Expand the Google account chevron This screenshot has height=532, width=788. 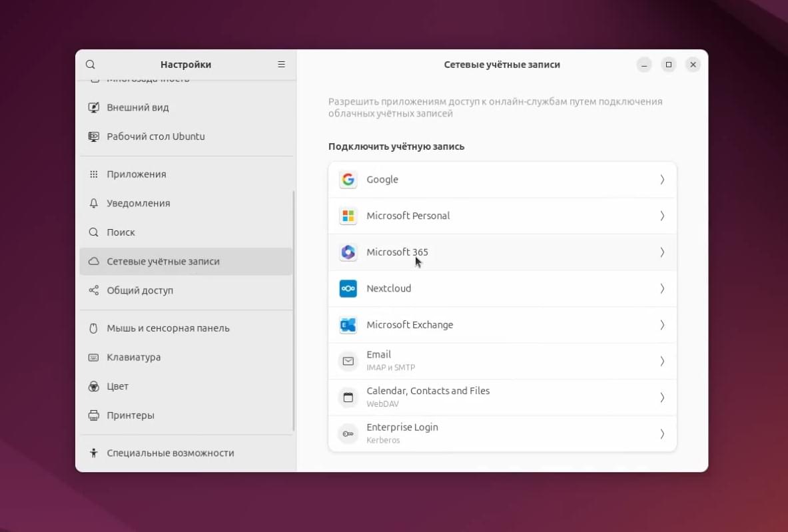pos(662,179)
